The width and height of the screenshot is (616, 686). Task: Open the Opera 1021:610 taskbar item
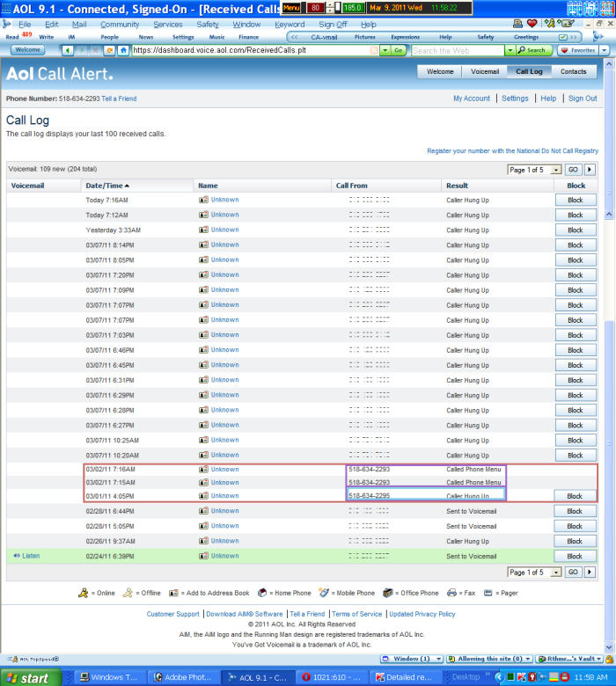point(333,677)
